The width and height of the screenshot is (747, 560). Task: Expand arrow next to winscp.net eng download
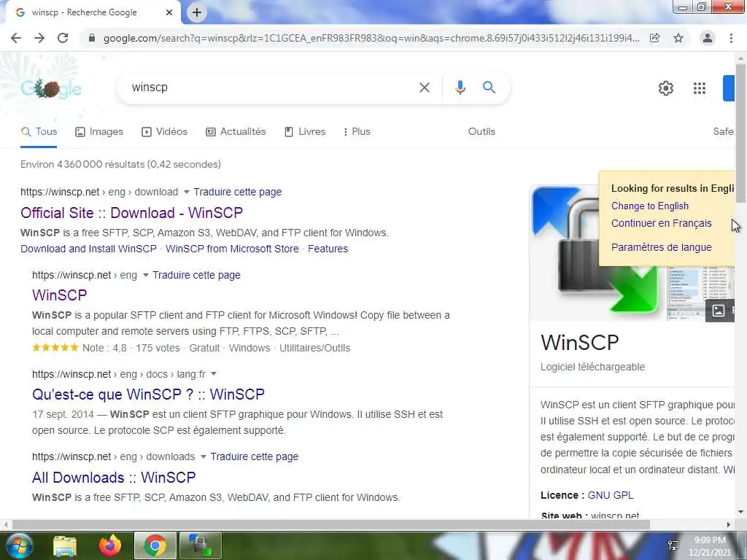[x=186, y=192]
